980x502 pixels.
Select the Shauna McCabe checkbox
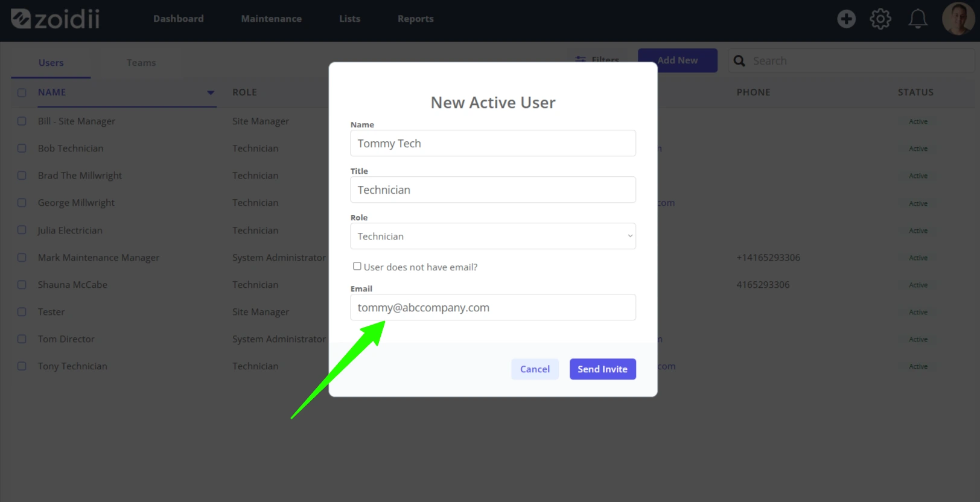pos(22,285)
